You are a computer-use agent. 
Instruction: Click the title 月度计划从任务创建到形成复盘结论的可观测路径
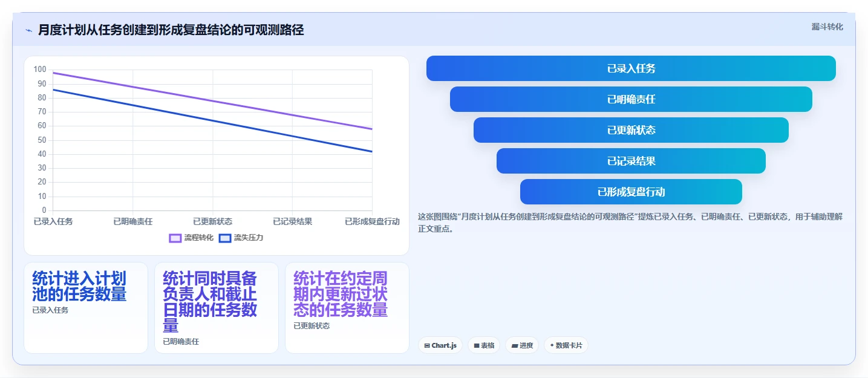pyautogui.click(x=171, y=30)
